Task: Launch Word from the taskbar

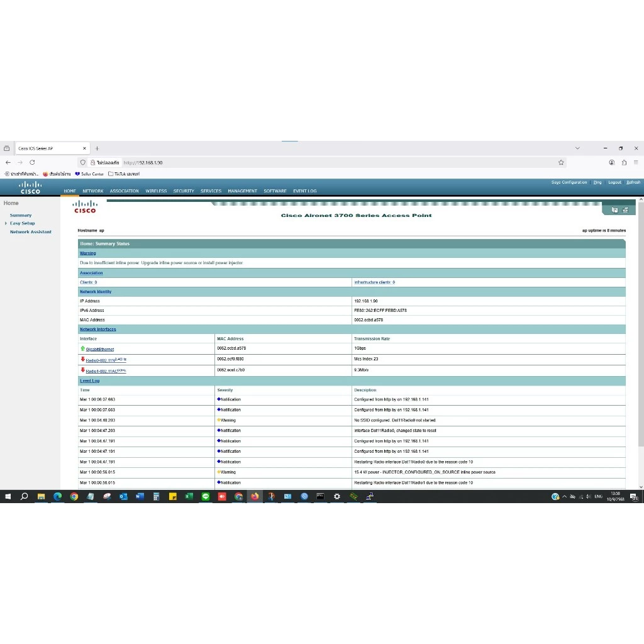Action: click(140, 497)
